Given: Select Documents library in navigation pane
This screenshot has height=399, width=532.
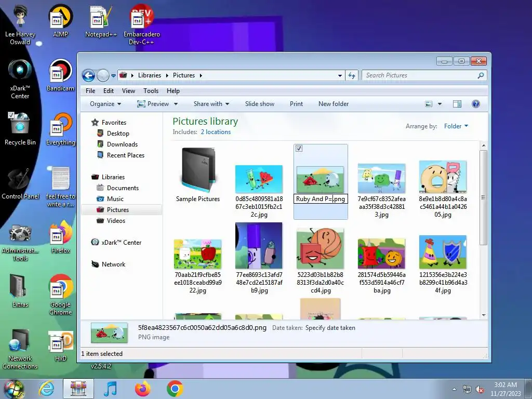Looking at the screenshot, I should [x=123, y=188].
